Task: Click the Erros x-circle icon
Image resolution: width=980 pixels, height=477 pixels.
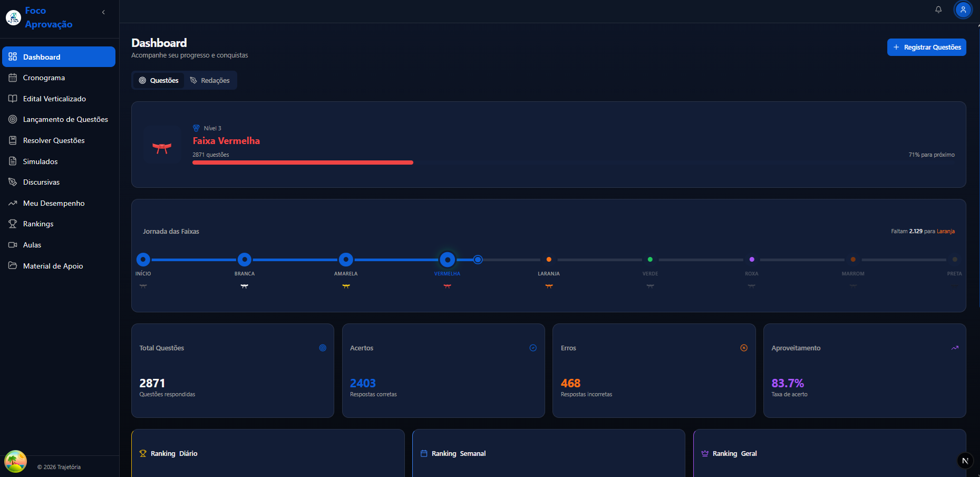Action: (x=744, y=348)
